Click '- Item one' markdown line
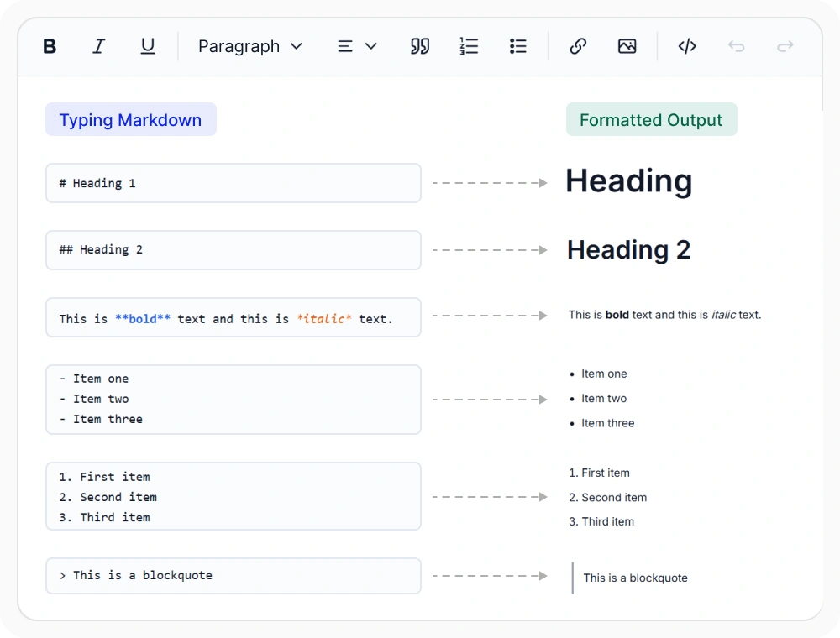This screenshot has width=840, height=638. (x=94, y=379)
